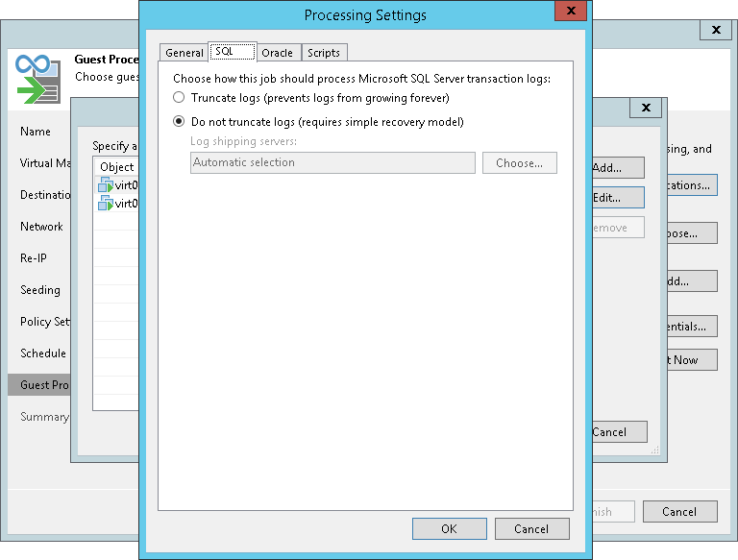The height and width of the screenshot is (560, 738).
Task: Click the Object column header
Action: click(x=116, y=166)
